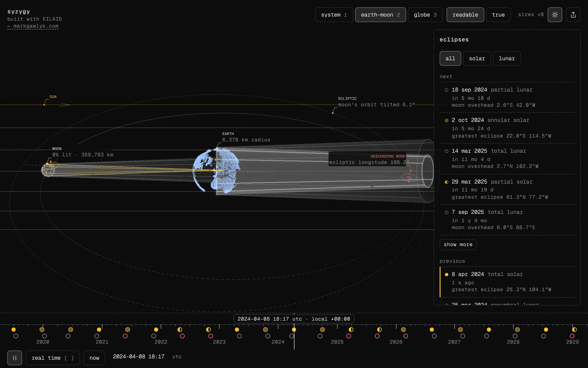Click the EARTH label in the scene

(x=228, y=134)
